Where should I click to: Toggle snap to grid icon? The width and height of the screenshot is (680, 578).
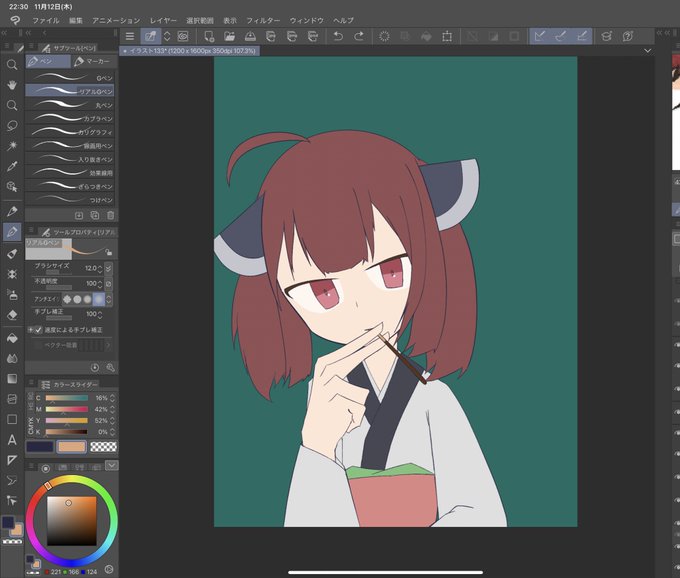(x=582, y=36)
